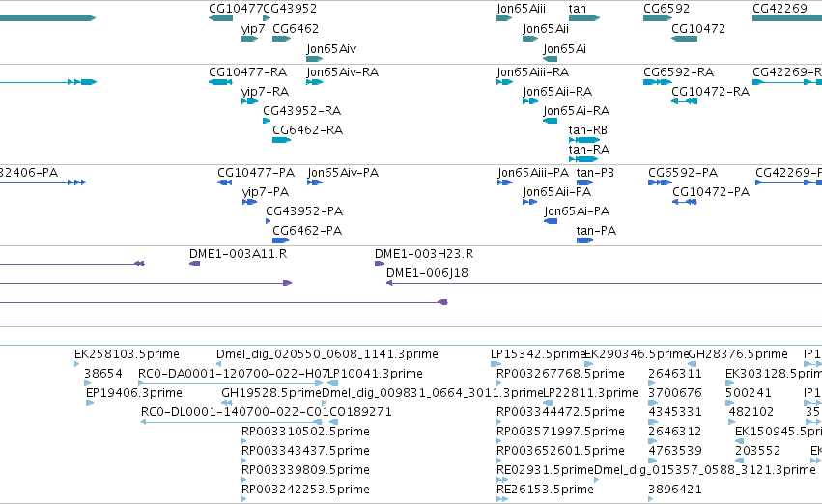Click EST RP003339809.5prime
Image resolution: width=822 pixels, height=504 pixels.
point(305,471)
